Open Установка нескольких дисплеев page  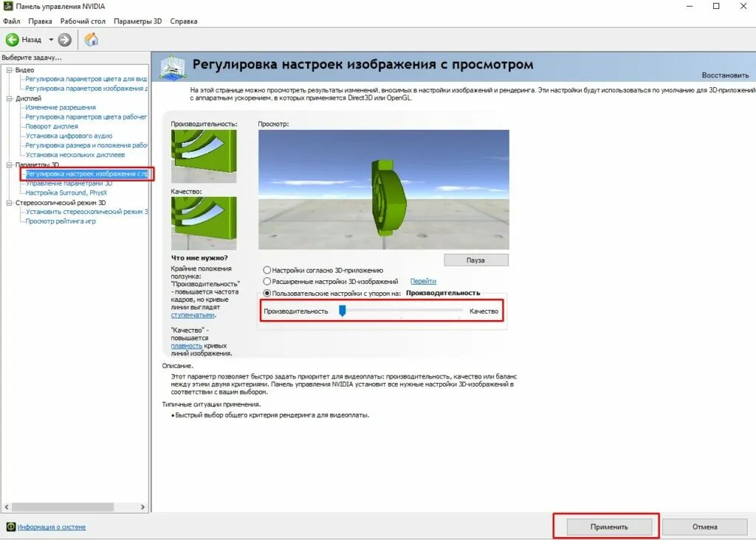coord(75,155)
